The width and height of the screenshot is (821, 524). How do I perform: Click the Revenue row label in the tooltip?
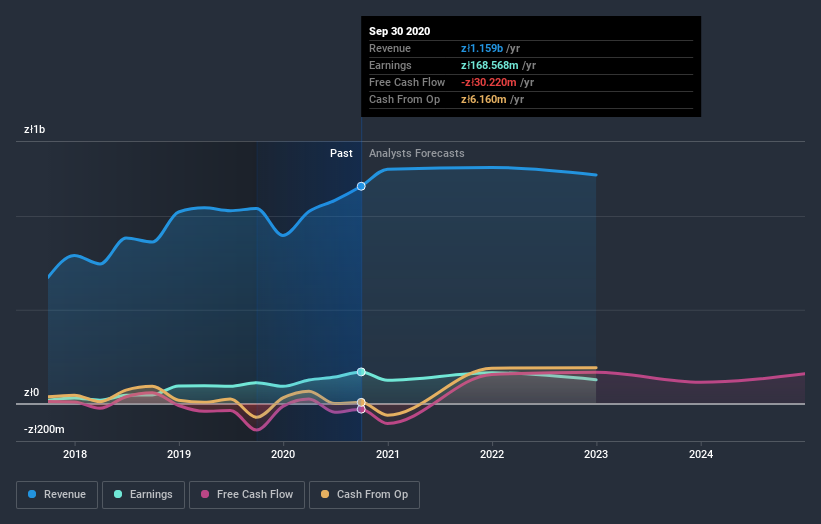[x=390, y=48]
